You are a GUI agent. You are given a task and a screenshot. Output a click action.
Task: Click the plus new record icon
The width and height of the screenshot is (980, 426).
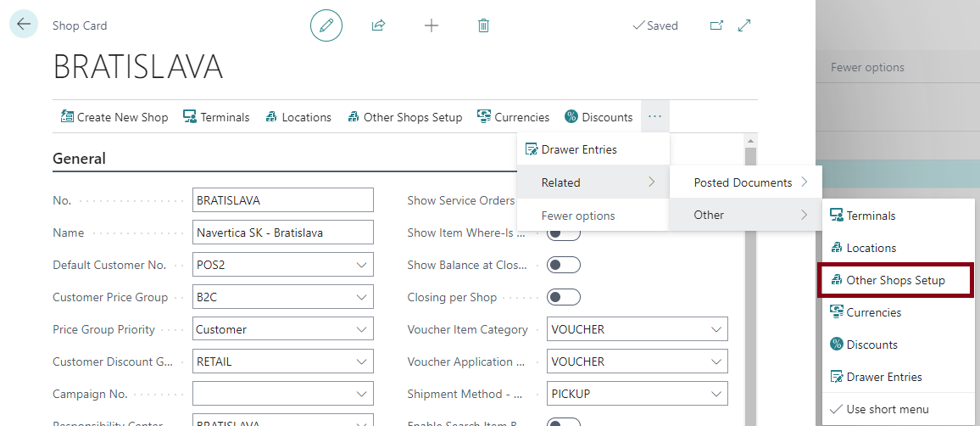coord(432,25)
